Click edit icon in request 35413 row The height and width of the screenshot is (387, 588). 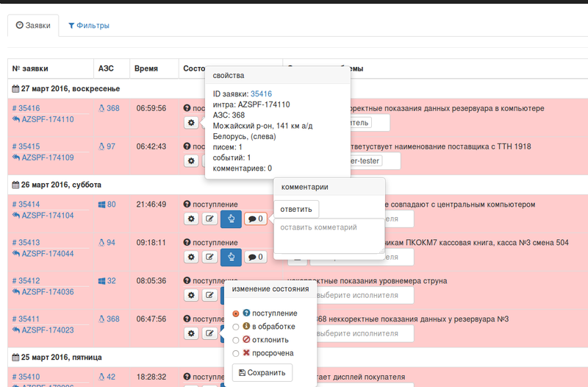[209, 257]
